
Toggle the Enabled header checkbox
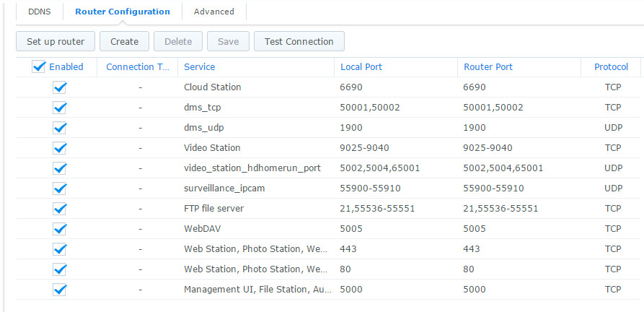click(40, 67)
